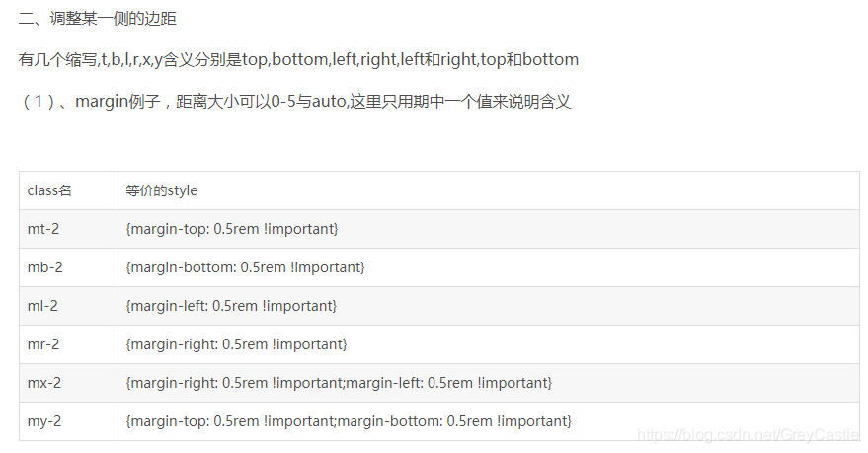Select the mx-2 class name cell
868x453 pixels.
[69, 383]
